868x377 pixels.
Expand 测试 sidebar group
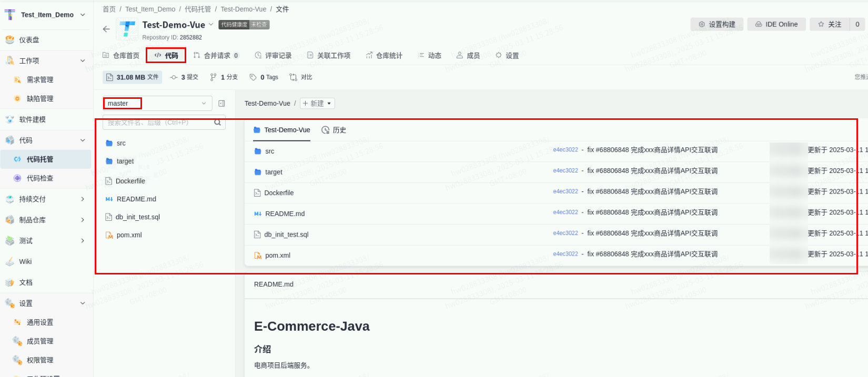(83, 241)
